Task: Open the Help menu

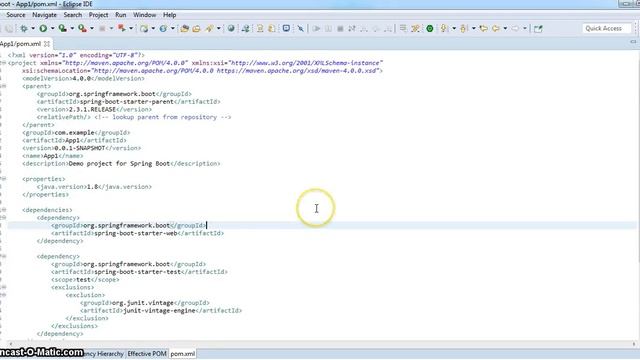Action: (170, 15)
